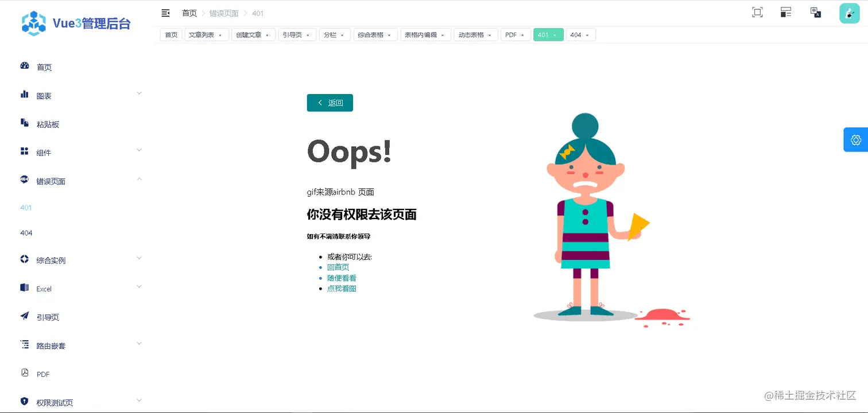
Task: Click the 点我看图 link
Action: click(x=342, y=289)
